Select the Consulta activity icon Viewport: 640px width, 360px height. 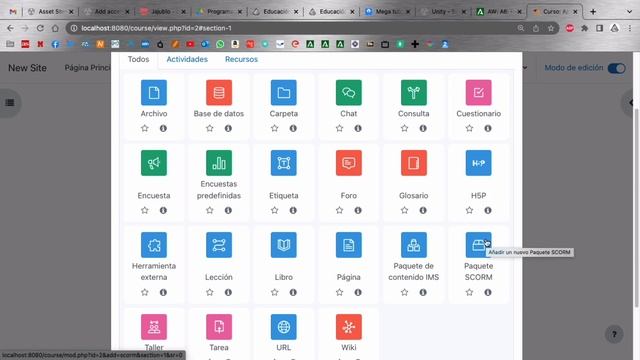[x=413, y=92]
